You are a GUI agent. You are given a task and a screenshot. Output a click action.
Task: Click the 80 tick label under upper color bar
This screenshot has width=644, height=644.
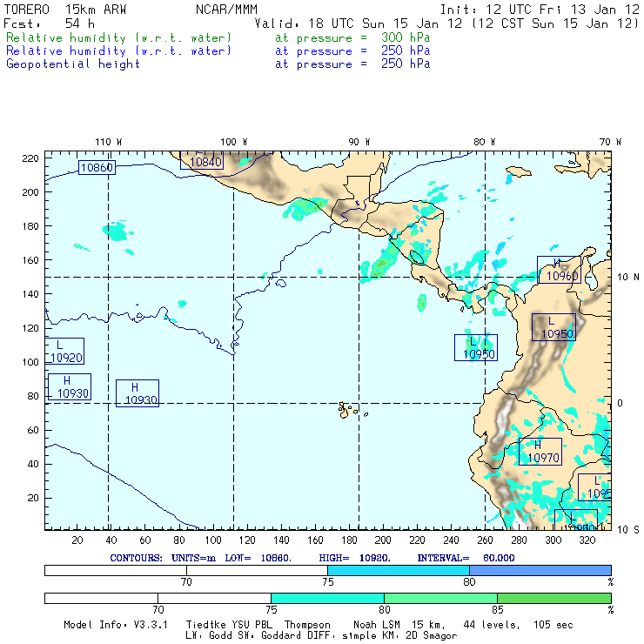tap(469, 582)
